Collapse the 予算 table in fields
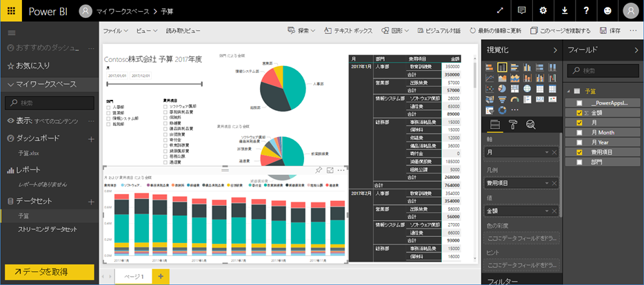The width and height of the screenshot is (644, 285). click(568, 91)
